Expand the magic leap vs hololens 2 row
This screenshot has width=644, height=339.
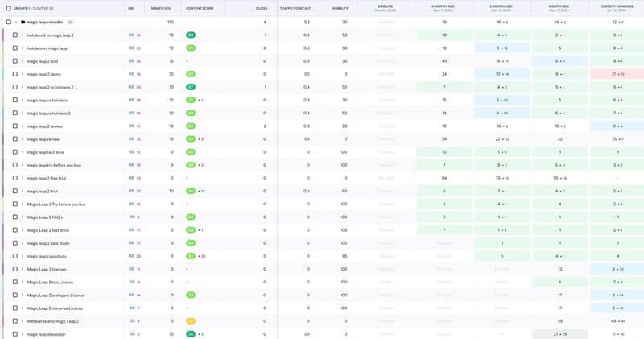(23, 113)
